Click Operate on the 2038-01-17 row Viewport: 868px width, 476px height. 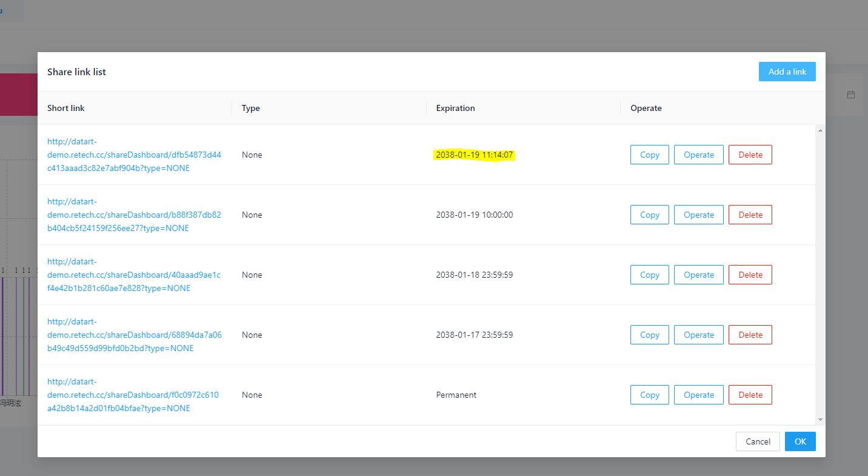[x=698, y=335]
